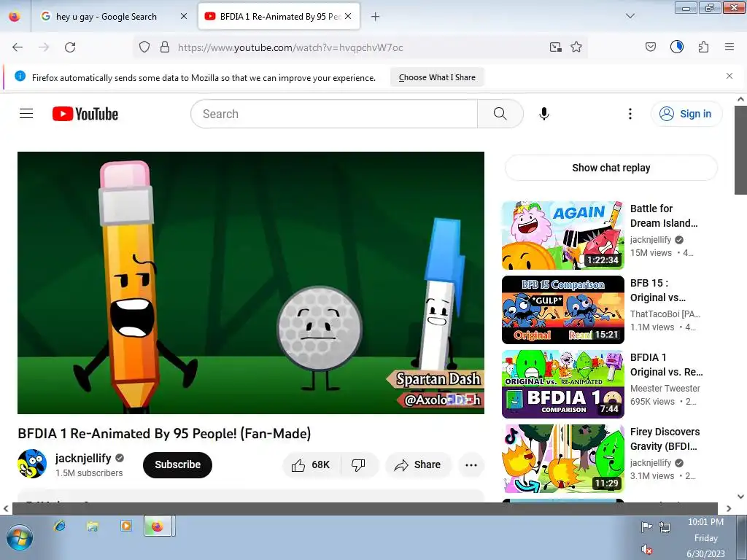Open the Windows Start menu
Screen dimensions: 747x560
click(x=20, y=538)
